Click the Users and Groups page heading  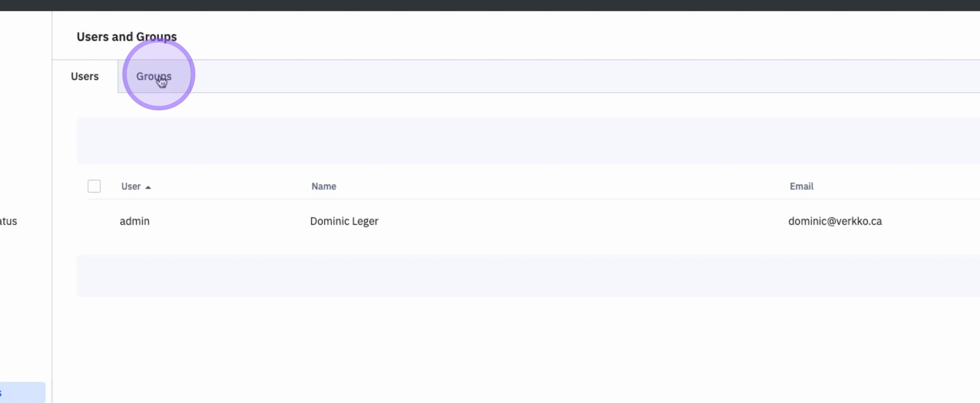[x=126, y=37]
